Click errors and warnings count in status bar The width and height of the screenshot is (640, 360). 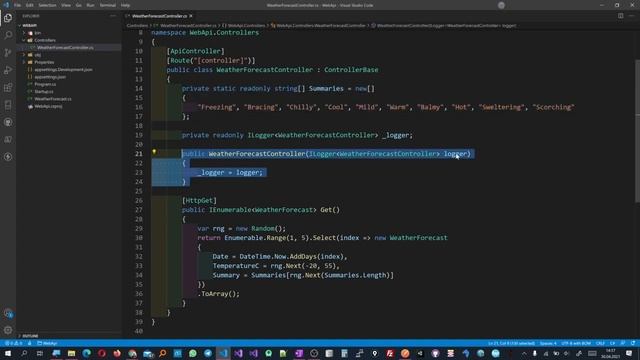pos(13,343)
